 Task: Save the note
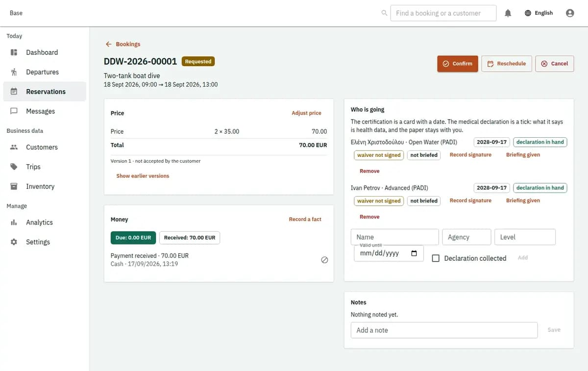click(x=554, y=330)
